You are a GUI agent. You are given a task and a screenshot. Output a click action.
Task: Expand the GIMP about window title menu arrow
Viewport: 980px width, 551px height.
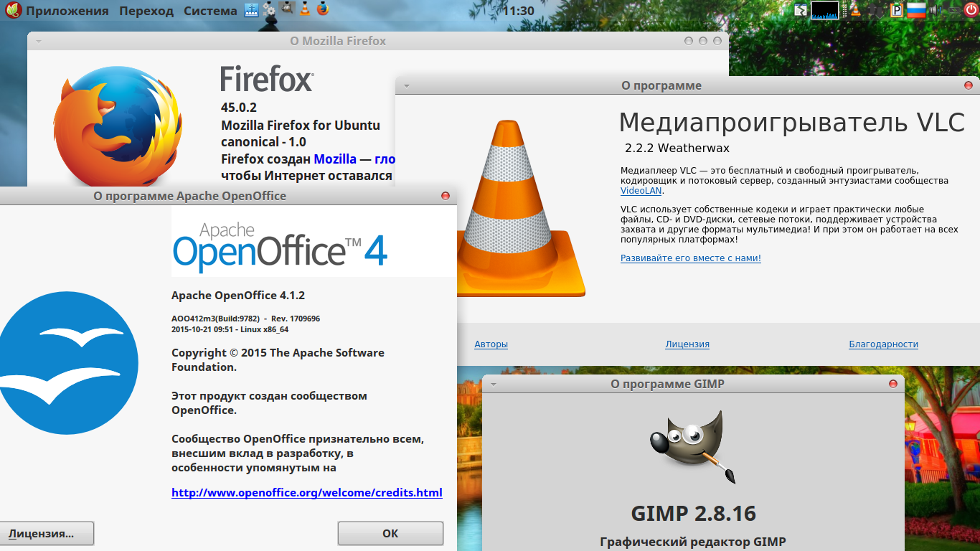tap(494, 385)
